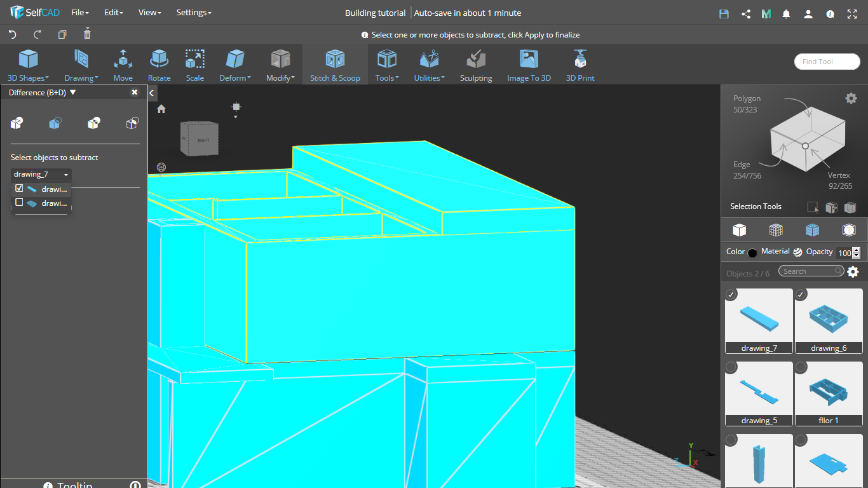Open the View menu
This screenshot has height=488, width=868.
[x=150, y=13]
